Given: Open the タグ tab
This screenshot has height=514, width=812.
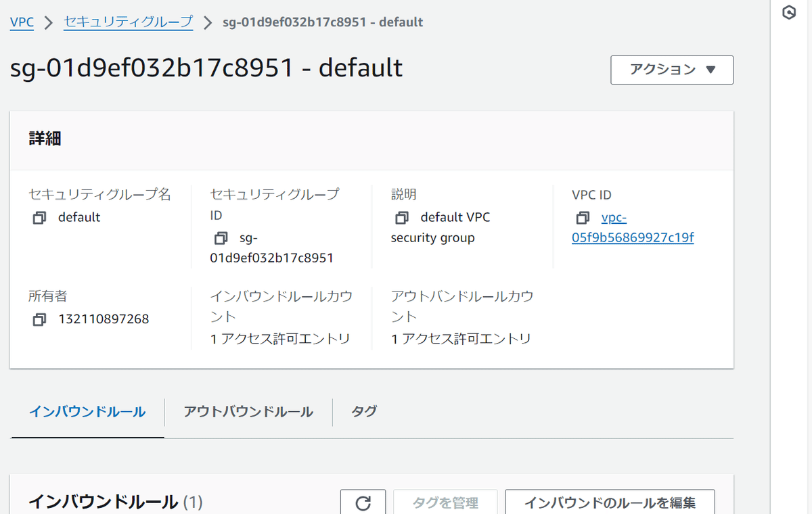Looking at the screenshot, I should 364,411.
